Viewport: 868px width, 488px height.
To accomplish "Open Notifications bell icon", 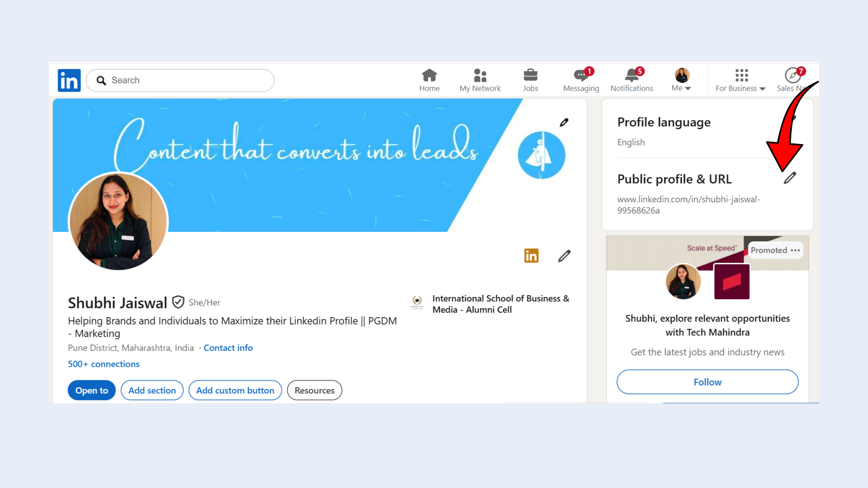I will click(x=632, y=80).
